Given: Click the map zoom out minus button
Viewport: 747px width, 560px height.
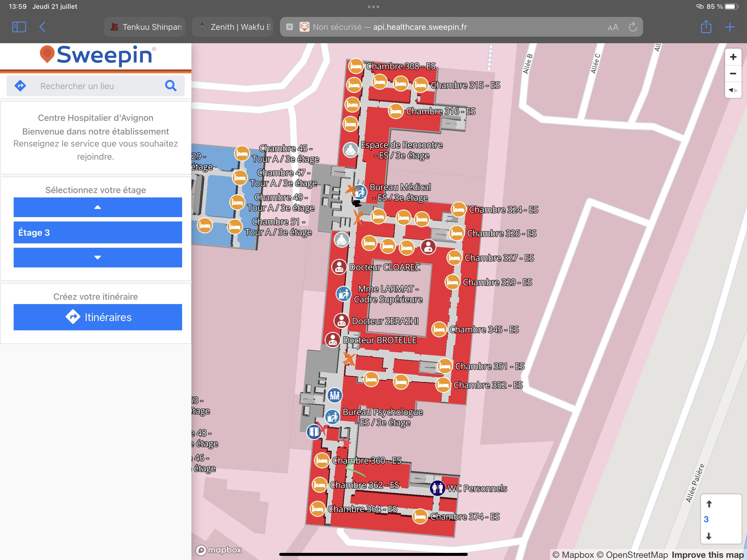Looking at the screenshot, I should (x=733, y=73).
